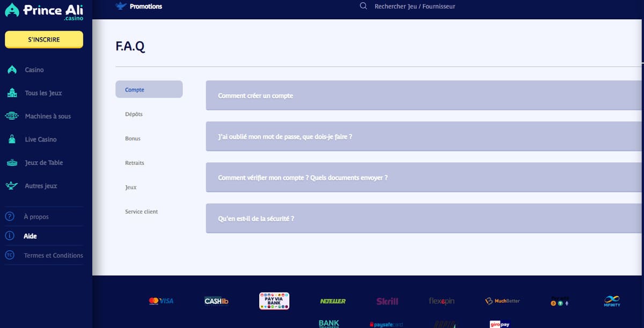
Task: Select the Retraits FAQ category
Action: (x=134, y=163)
